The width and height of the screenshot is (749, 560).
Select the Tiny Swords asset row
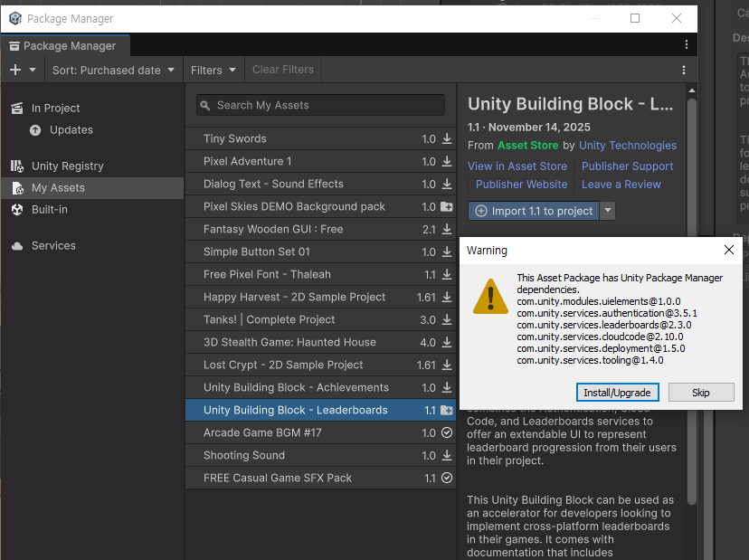tap(320, 138)
